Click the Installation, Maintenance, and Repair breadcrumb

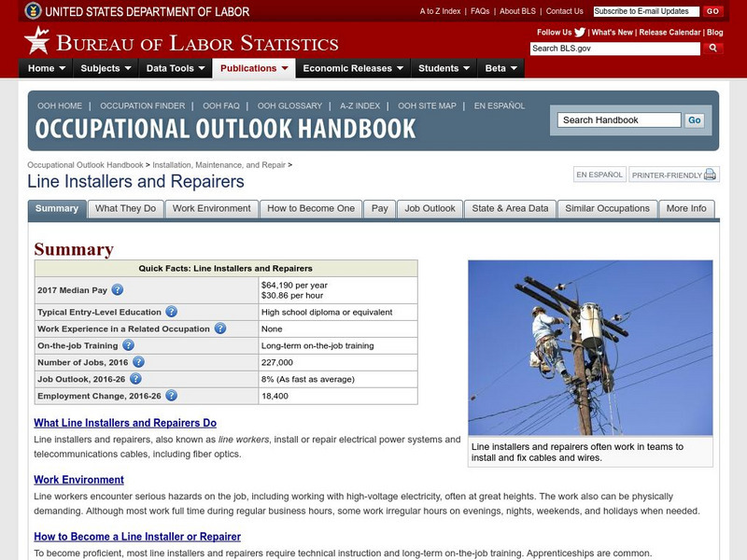click(218, 165)
